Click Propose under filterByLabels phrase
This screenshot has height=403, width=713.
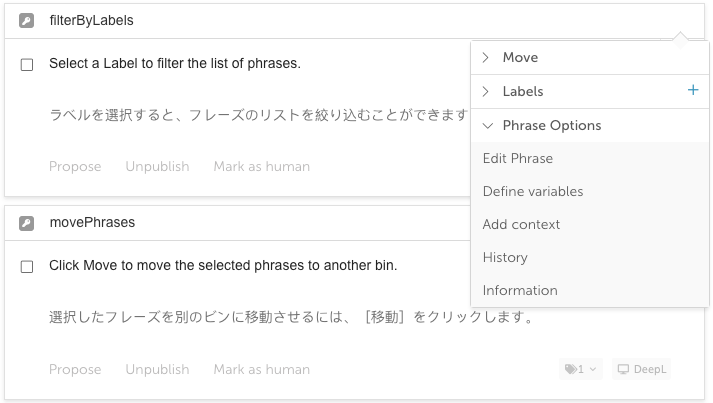(75, 166)
